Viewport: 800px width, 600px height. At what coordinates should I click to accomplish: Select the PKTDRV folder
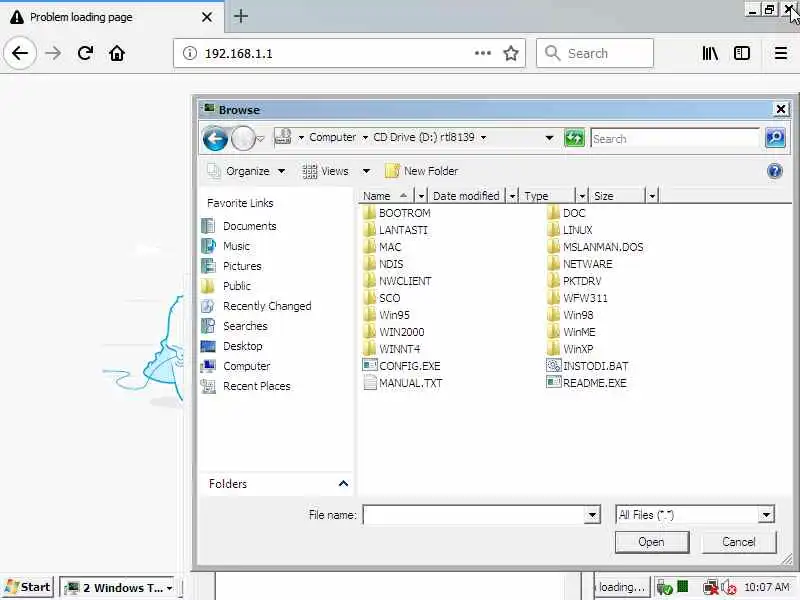tap(574, 281)
